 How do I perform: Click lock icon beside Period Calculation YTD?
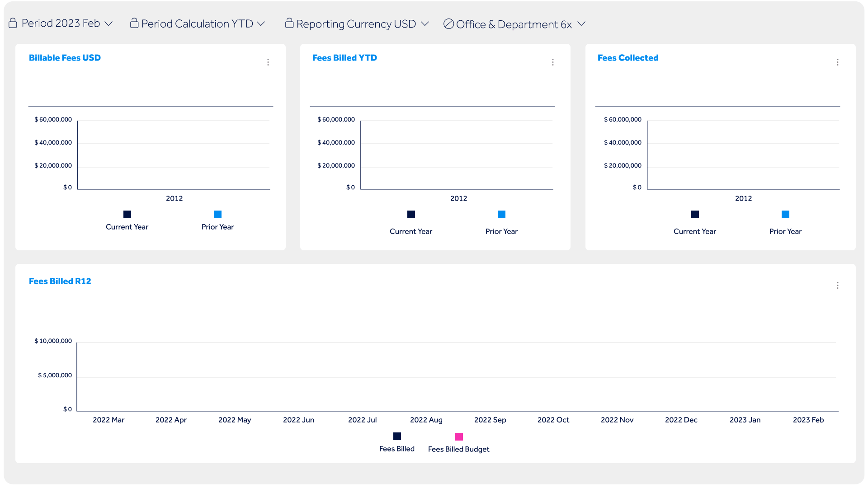click(x=134, y=23)
